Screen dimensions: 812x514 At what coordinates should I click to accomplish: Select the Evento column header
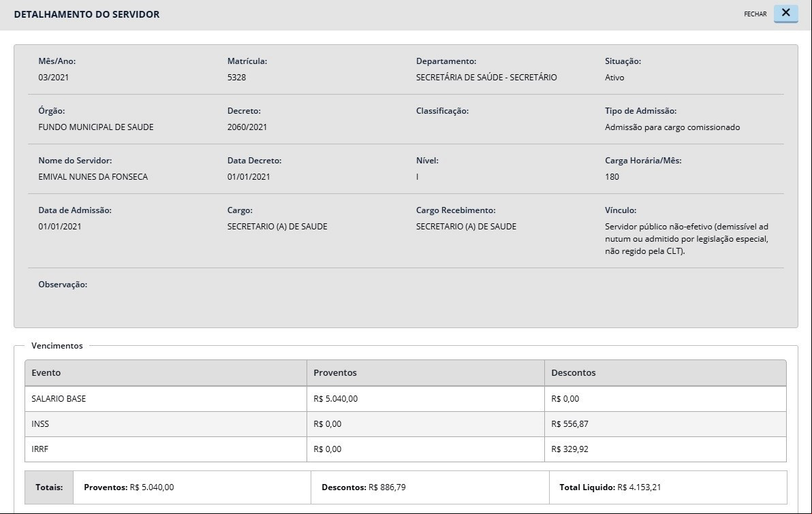[x=166, y=372]
